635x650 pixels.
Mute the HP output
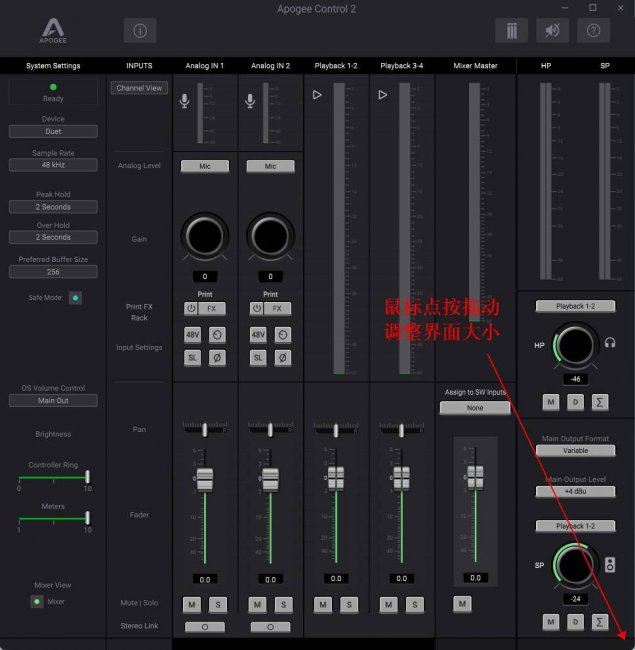pos(551,402)
